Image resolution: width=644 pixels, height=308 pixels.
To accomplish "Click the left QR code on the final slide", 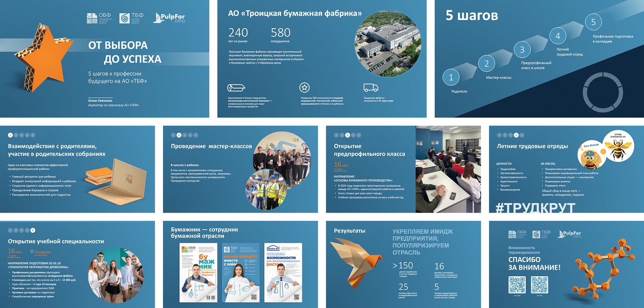I will click(x=517, y=285).
